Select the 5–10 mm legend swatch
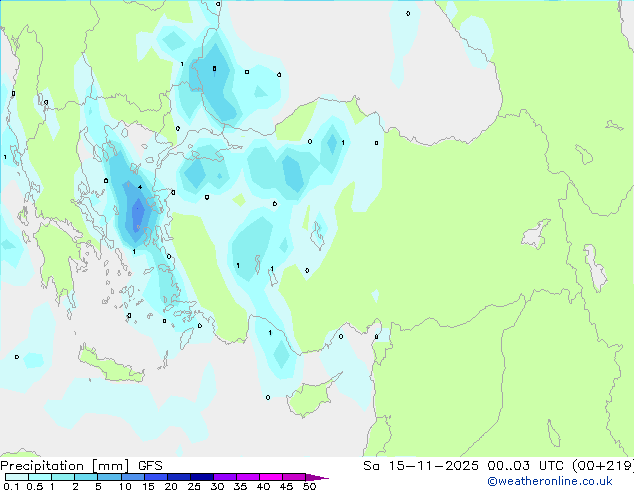The image size is (634, 490). click(109, 477)
